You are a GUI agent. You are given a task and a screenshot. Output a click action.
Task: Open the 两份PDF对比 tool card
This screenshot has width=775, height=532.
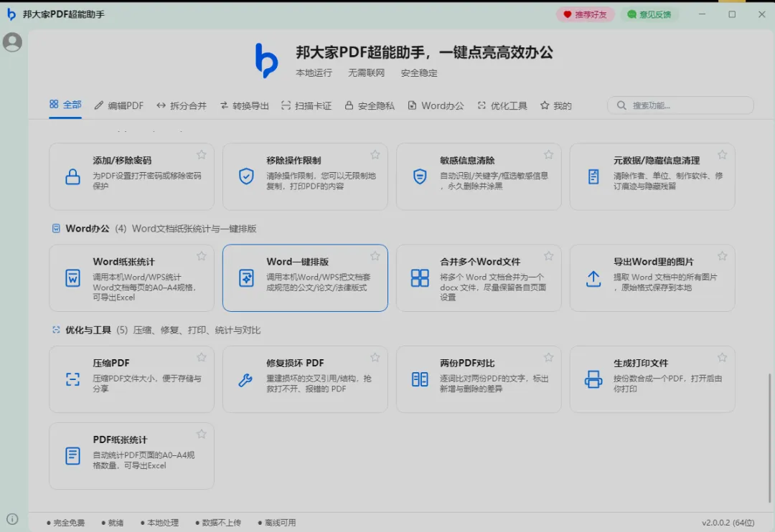tap(479, 379)
